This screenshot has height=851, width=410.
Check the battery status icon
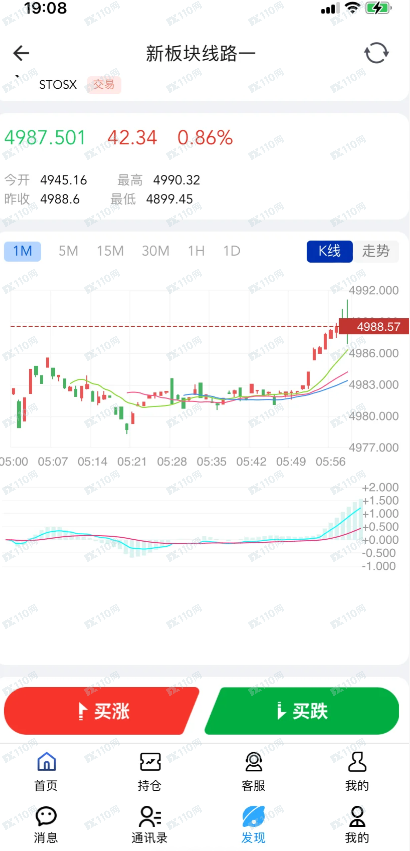(379, 8)
